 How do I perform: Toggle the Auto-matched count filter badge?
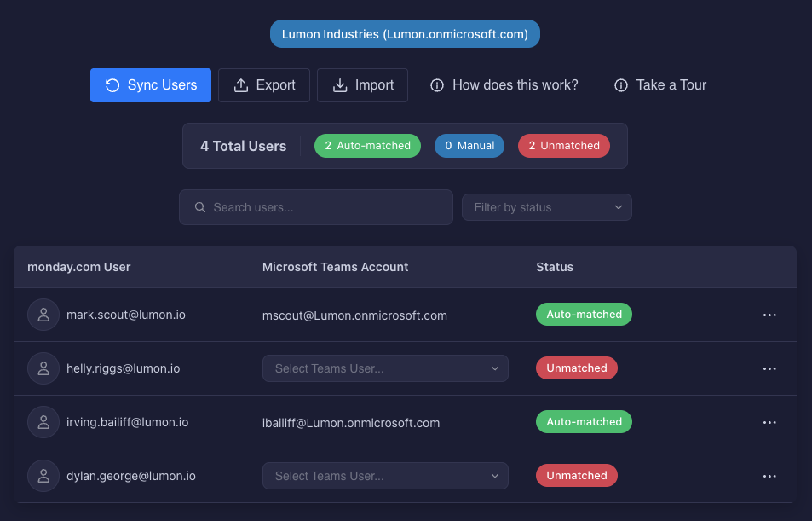click(x=367, y=146)
